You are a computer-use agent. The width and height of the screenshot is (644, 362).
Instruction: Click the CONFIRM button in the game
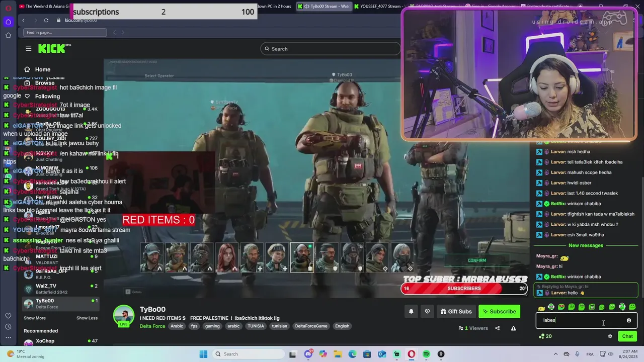click(x=477, y=260)
